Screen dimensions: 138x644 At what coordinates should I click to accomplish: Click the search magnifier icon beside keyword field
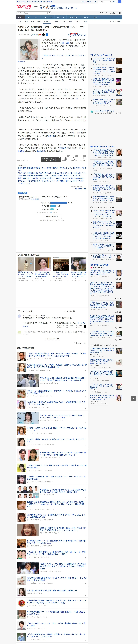[49, 13]
